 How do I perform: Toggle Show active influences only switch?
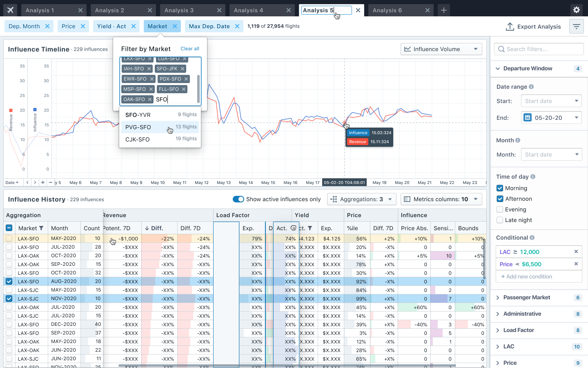click(238, 199)
